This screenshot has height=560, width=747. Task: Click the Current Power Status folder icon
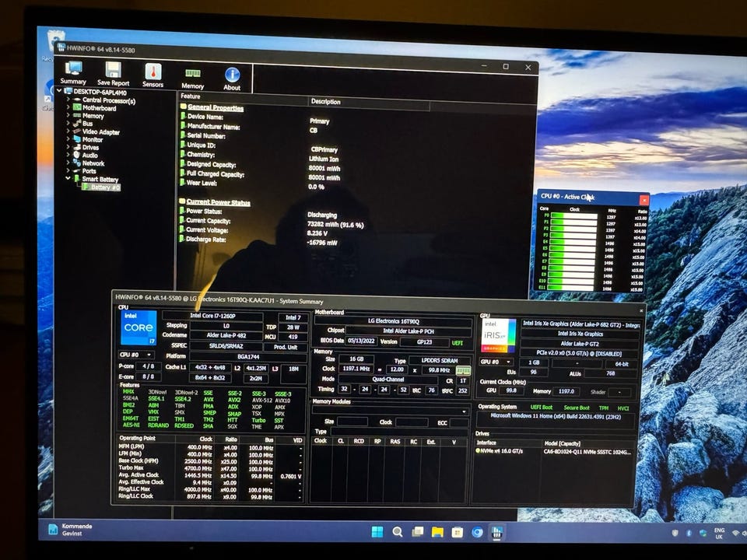[x=182, y=201]
